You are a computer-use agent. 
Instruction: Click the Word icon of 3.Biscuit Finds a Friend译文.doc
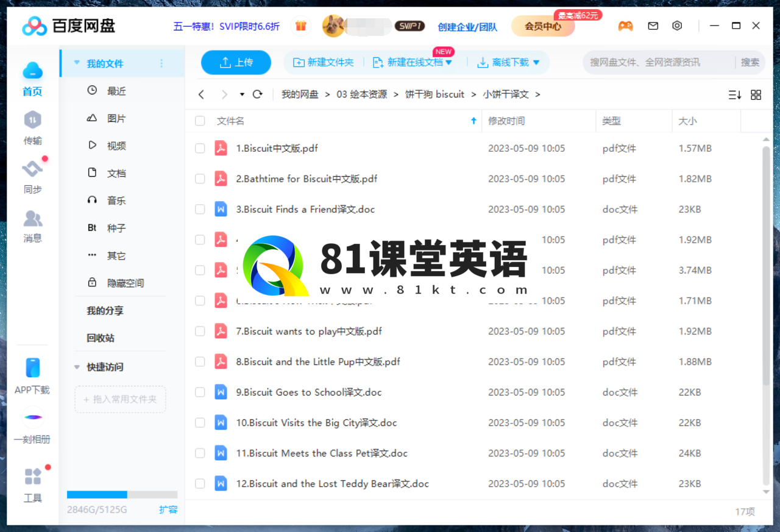click(x=221, y=209)
